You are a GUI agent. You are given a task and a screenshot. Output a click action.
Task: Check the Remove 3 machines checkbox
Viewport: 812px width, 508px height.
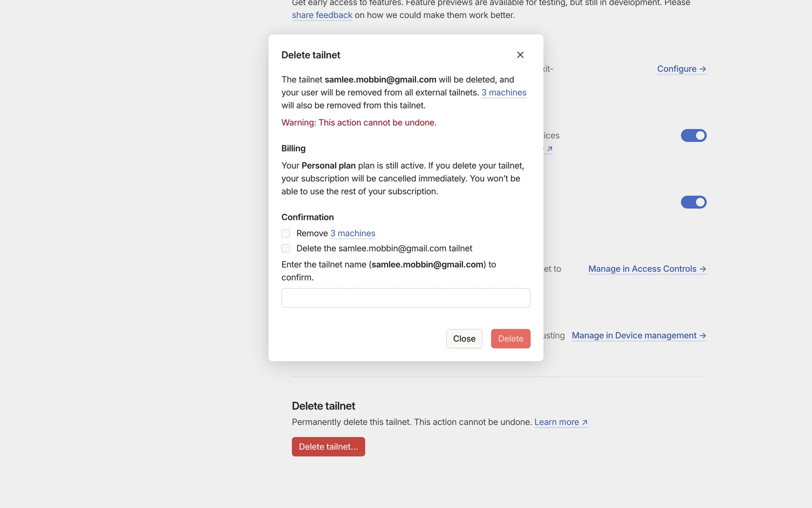286,233
